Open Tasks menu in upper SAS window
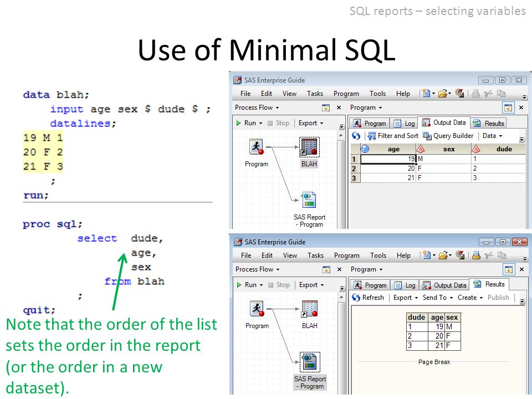The image size is (532, 399). tap(315, 94)
